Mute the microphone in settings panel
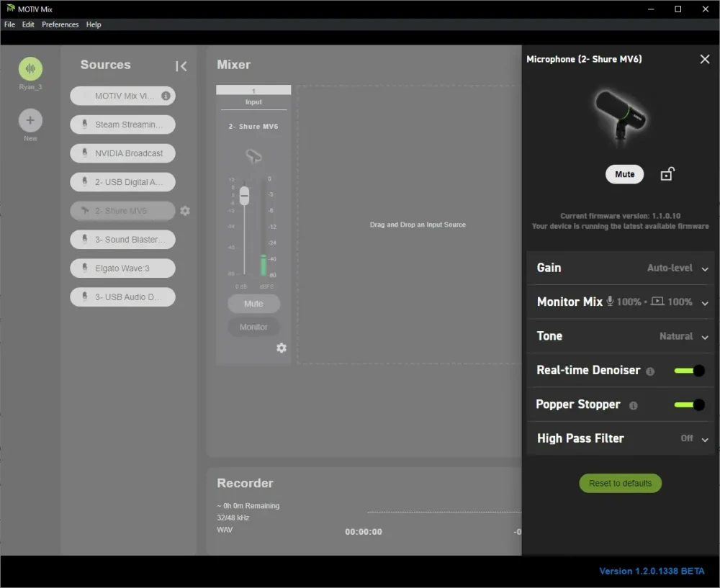The height and width of the screenshot is (588, 720). (x=624, y=174)
